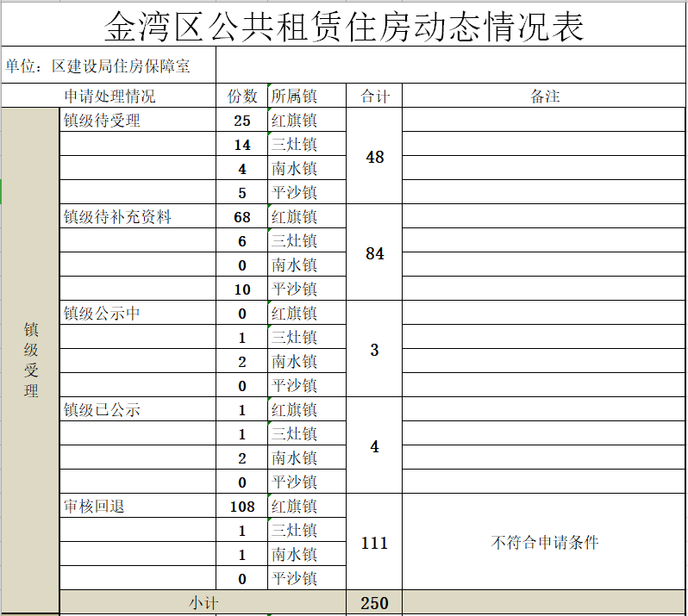Click the 镇级待补充资料 row label

[x=117, y=217]
